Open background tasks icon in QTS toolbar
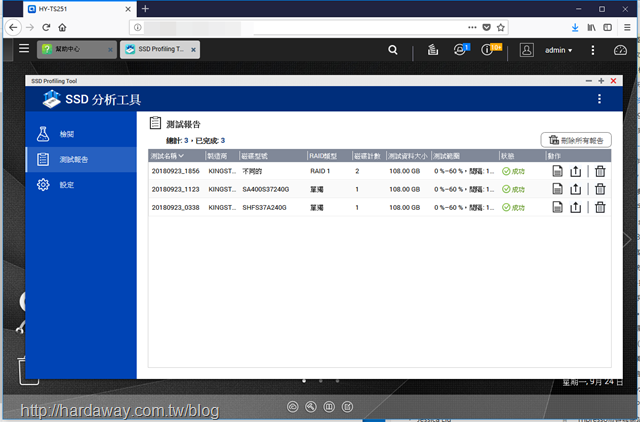This screenshot has width=640, height=422. coord(433,50)
